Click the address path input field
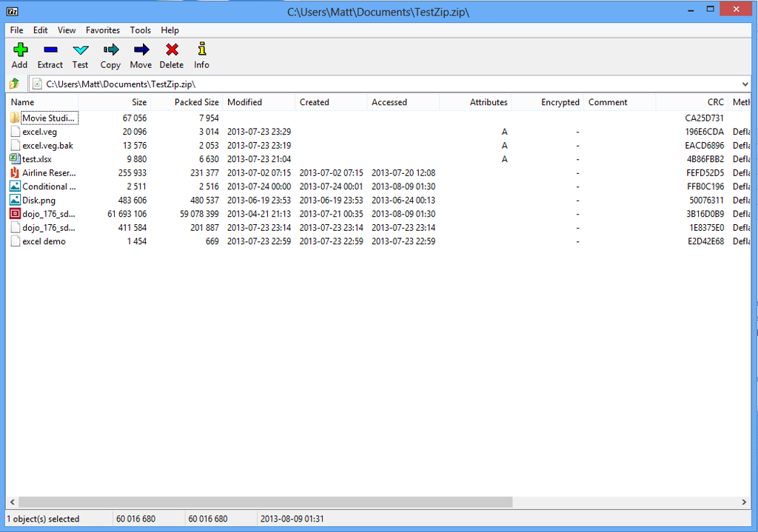758x532 pixels. (389, 84)
